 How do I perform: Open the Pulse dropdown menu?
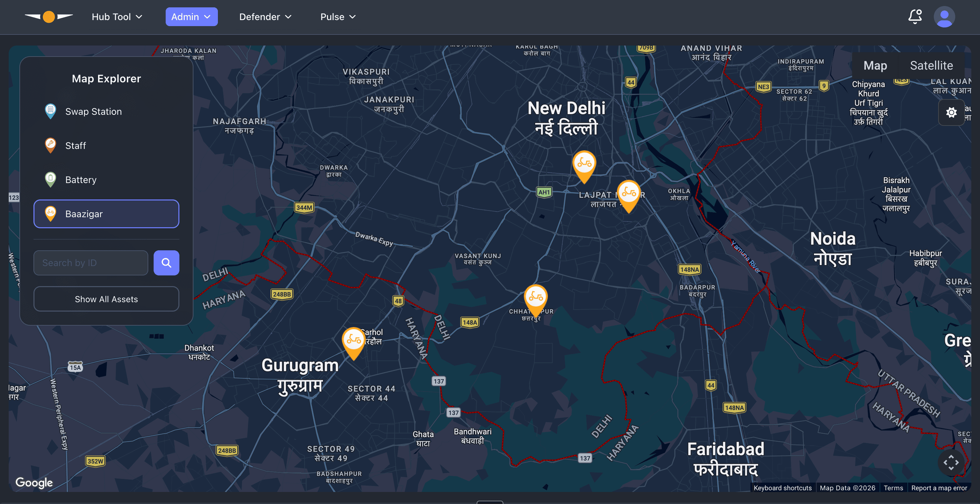coord(338,17)
